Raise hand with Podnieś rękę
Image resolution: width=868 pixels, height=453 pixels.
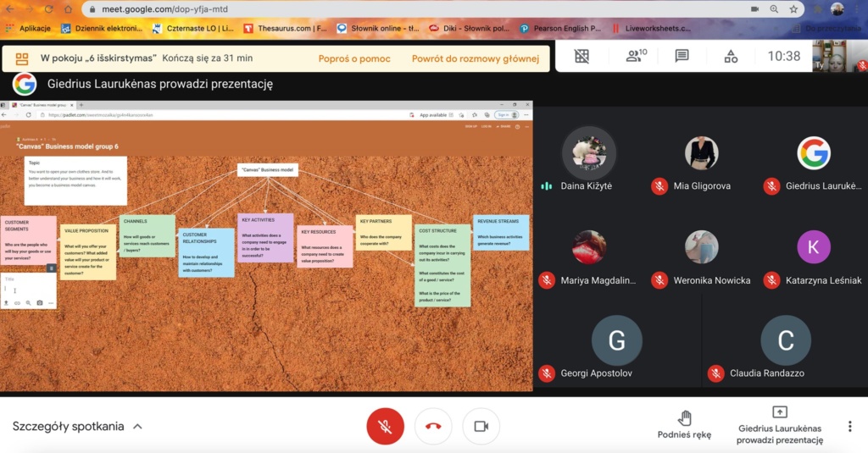point(684,424)
